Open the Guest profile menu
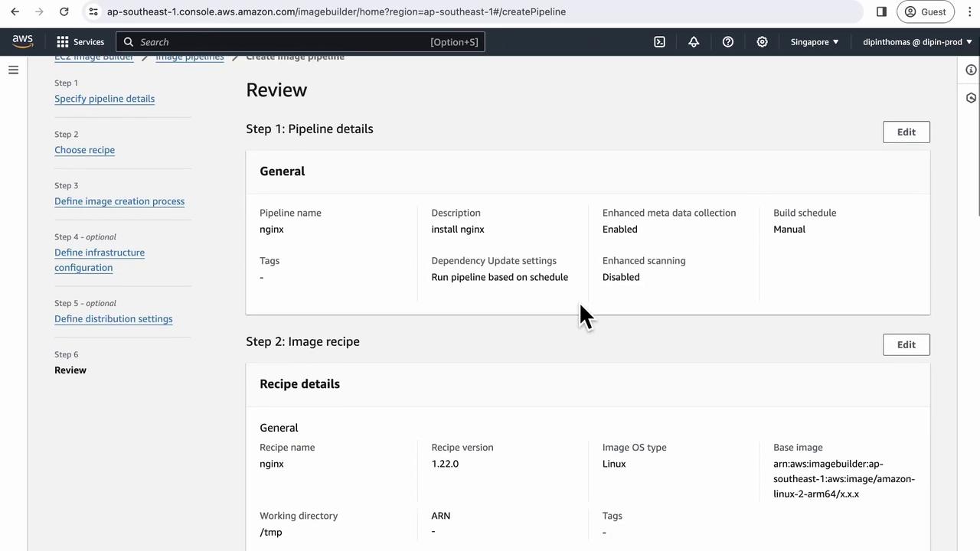Image resolution: width=980 pixels, height=551 pixels. pos(925,11)
